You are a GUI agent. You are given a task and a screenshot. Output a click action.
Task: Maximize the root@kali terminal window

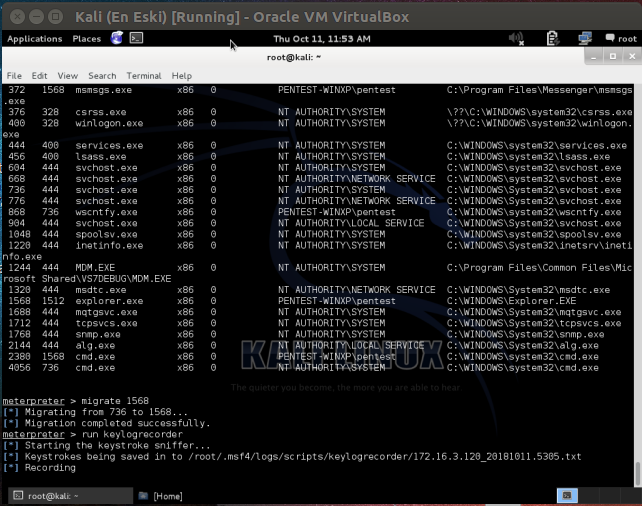[613, 56]
